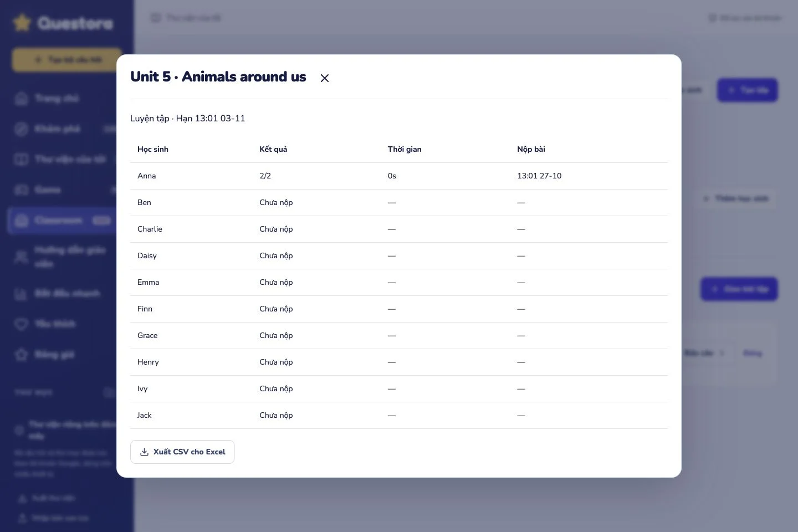Click the Học sinh column header
Image resolution: width=798 pixels, height=532 pixels.
tap(153, 150)
